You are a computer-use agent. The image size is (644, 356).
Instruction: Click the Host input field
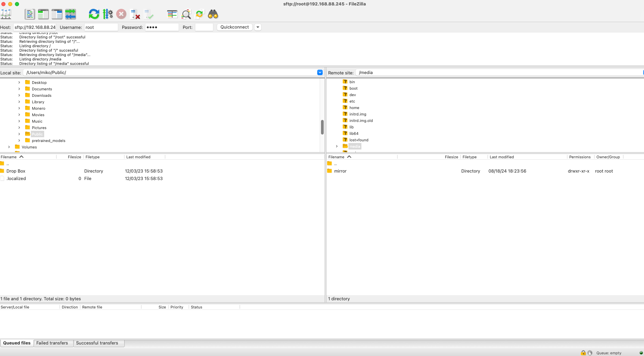click(35, 27)
